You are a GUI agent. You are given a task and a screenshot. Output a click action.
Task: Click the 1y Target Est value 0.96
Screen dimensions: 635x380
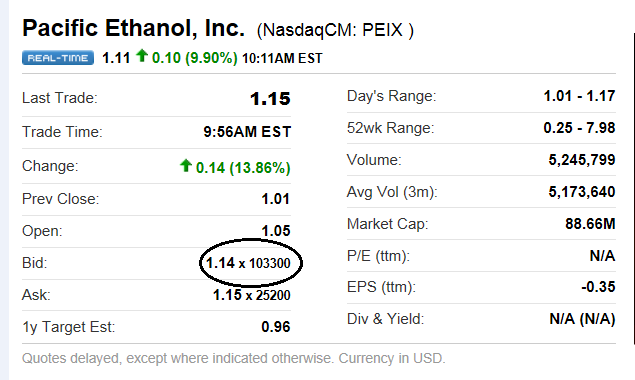(x=276, y=327)
